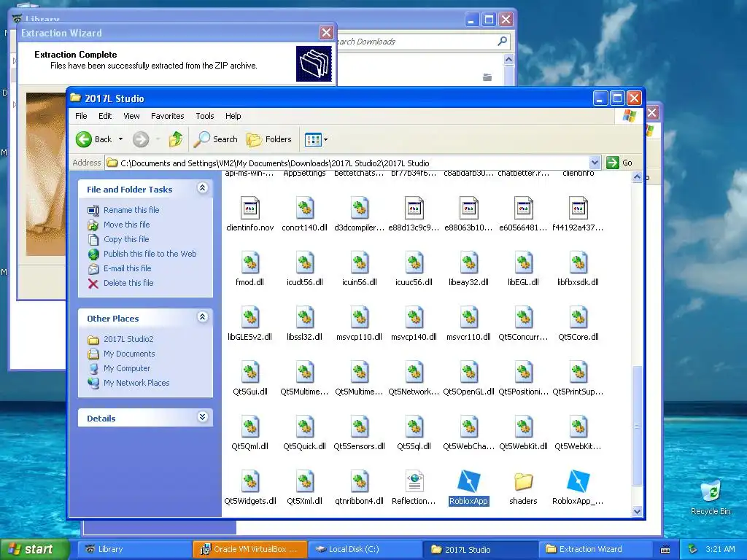
Task: Select clientinfo.nov file icon
Action: (250, 208)
